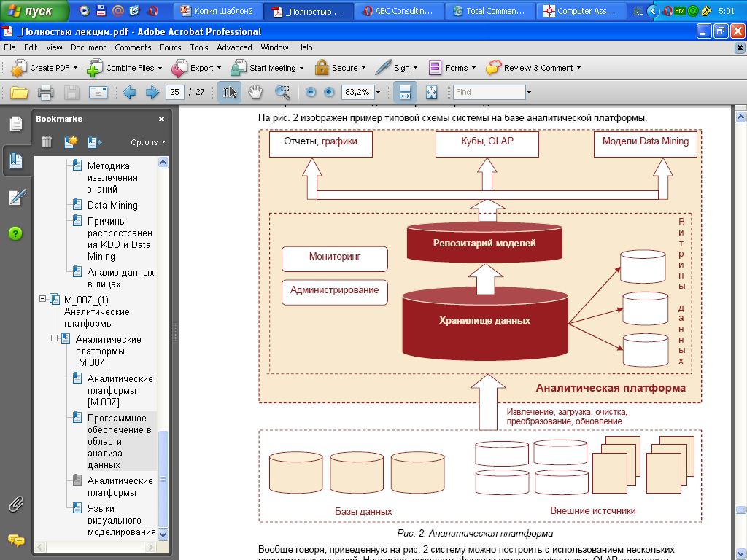
Task: Open zoom percentage dropdown arrow
Action: pyautogui.click(x=379, y=93)
